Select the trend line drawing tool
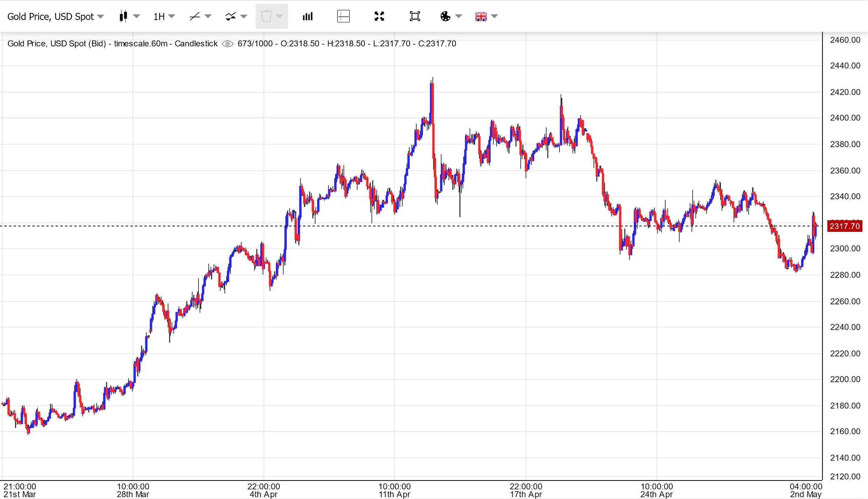This screenshot has height=499, width=868. coord(195,16)
